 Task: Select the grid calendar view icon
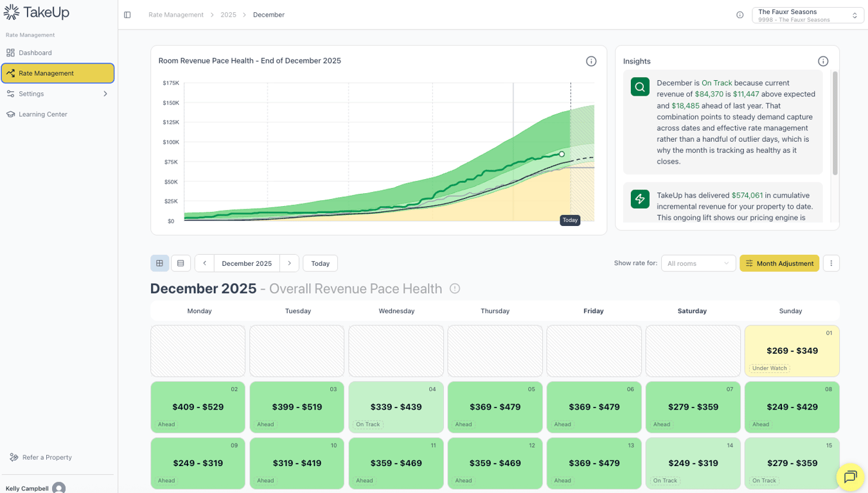(159, 263)
